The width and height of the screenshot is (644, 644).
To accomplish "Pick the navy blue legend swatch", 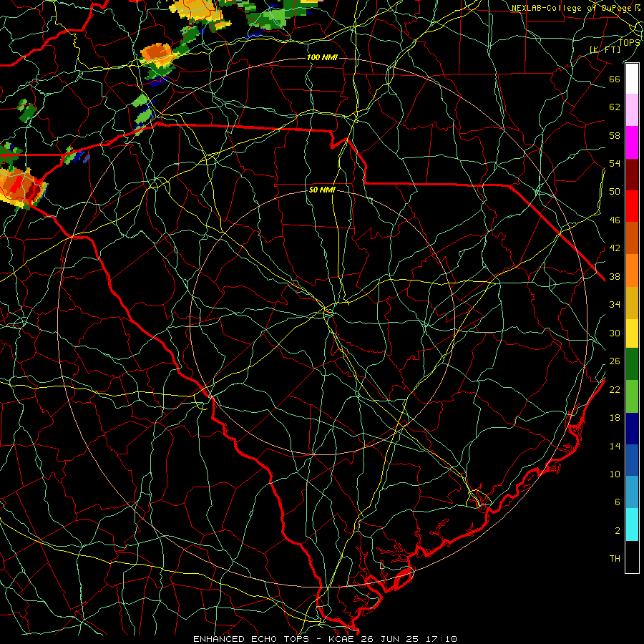I will pyautogui.click(x=632, y=429).
